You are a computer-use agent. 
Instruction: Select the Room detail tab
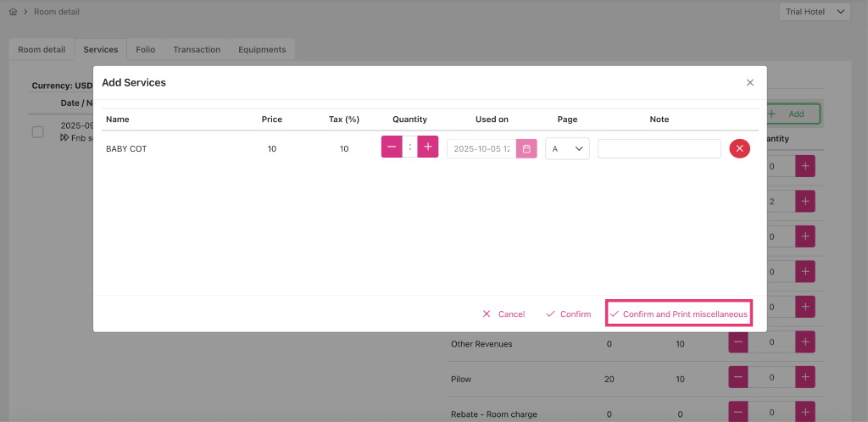coord(42,50)
